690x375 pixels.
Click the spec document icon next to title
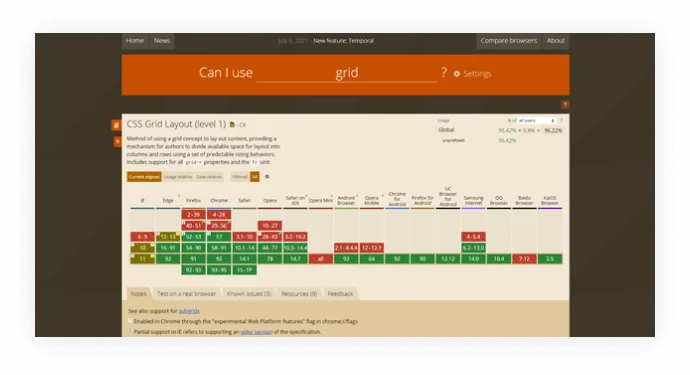(x=232, y=125)
